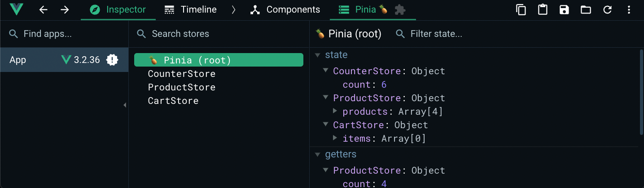Save state with the floppy disk icon
This screenshot has width=644, height=188.
coord(564,9)
